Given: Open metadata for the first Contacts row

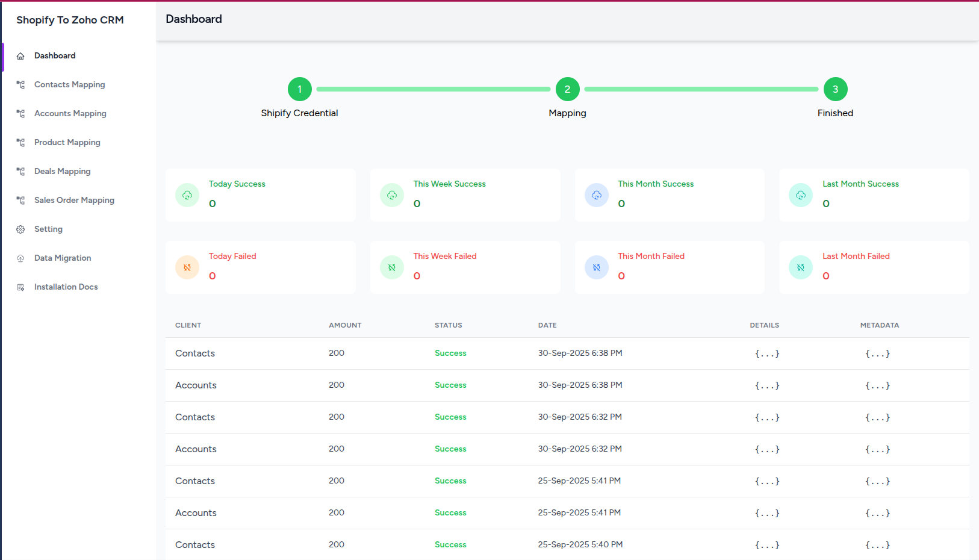Looking at the screenshot, I should point(878,353).
